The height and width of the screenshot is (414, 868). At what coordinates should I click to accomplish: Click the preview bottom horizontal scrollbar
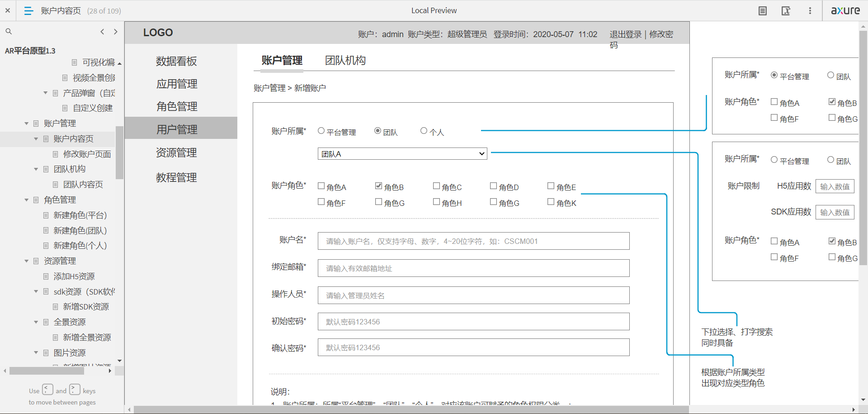[411, 409]
